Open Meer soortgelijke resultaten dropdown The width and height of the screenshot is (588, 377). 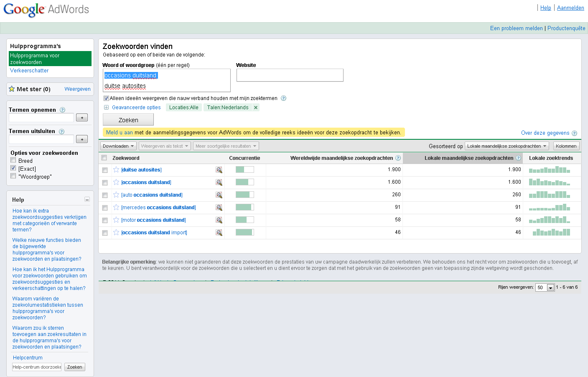[x=226, y=146]
